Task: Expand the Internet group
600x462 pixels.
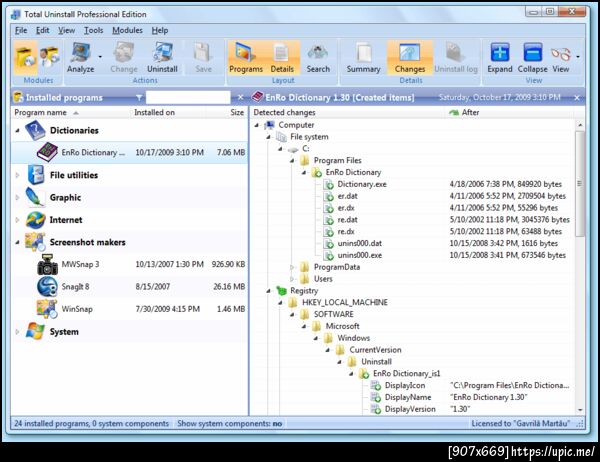Action: pos(18,220)
